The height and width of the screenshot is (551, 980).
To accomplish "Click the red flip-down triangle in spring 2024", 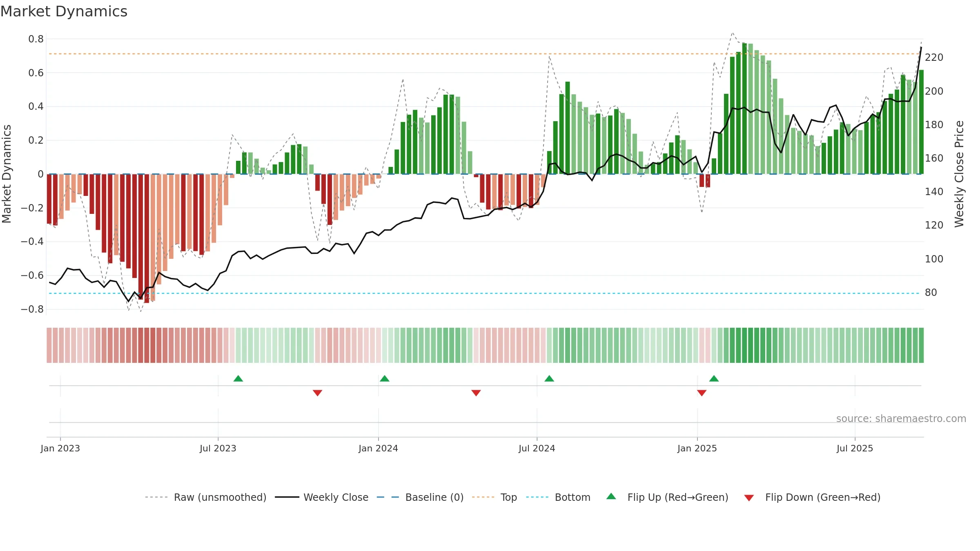I will coord(476,393).
